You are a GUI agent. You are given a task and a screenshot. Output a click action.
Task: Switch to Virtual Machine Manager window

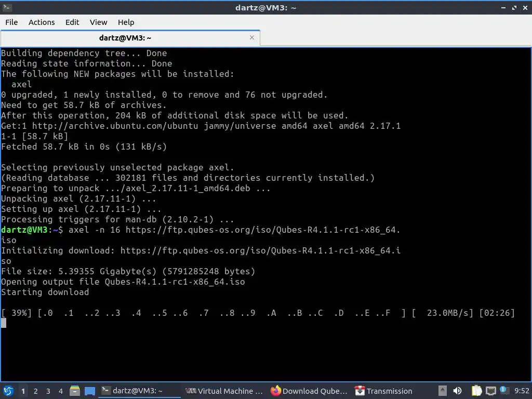pyautogui.click(x=224, y=391)
